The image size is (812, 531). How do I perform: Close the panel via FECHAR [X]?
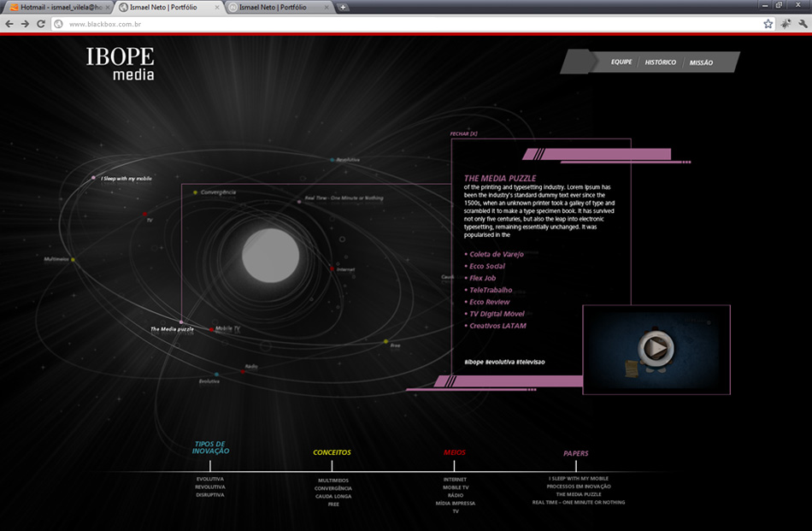tap(463, 133)
